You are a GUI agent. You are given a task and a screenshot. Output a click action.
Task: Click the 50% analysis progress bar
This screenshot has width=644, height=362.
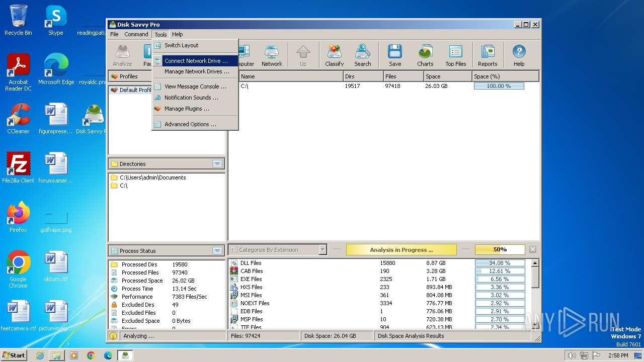(500, 249)
